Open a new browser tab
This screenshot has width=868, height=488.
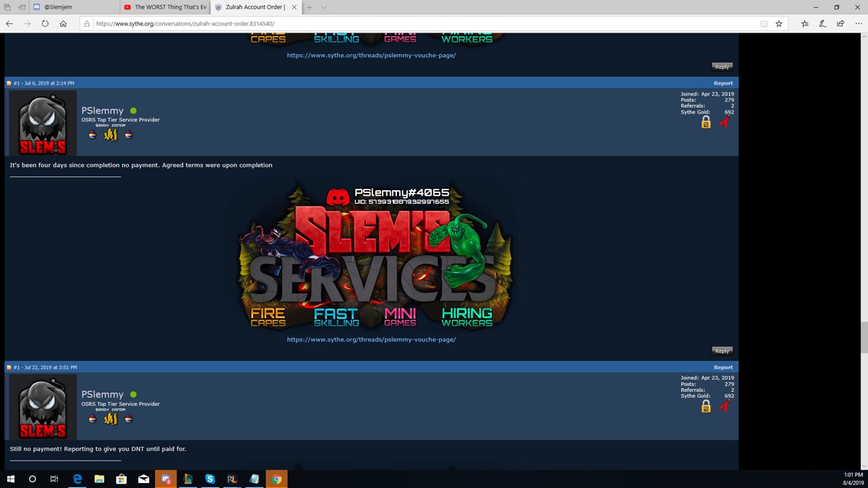pos(309,7)
